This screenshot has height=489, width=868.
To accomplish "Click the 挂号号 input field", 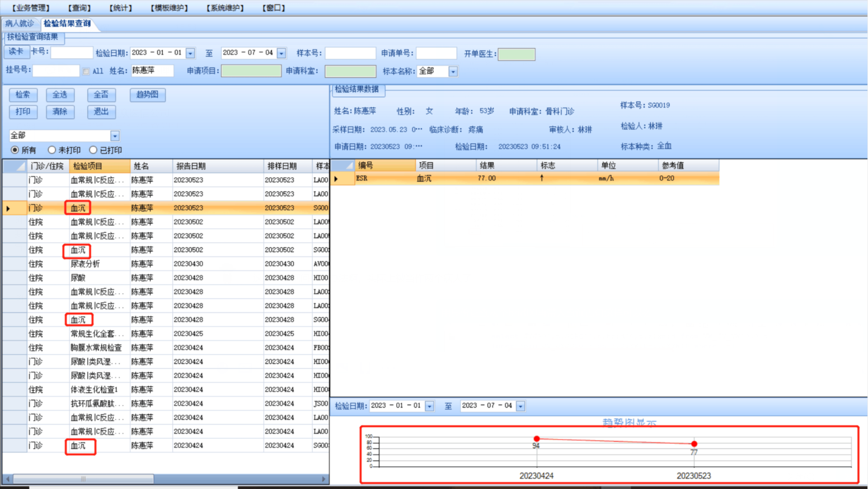I will [x=56, y=70].
